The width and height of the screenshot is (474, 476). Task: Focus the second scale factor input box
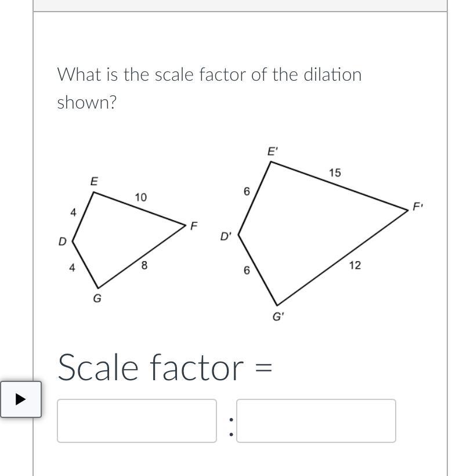(x=316, y=421)
